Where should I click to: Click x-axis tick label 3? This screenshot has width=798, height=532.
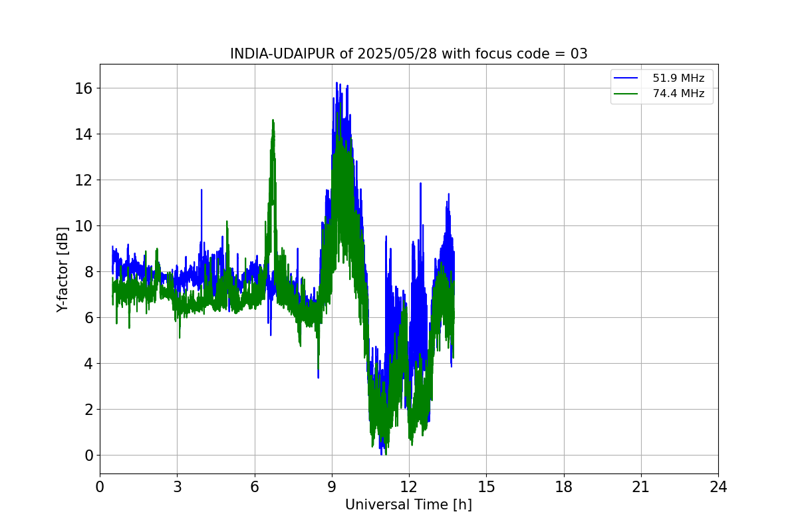[x=177, y=487]
